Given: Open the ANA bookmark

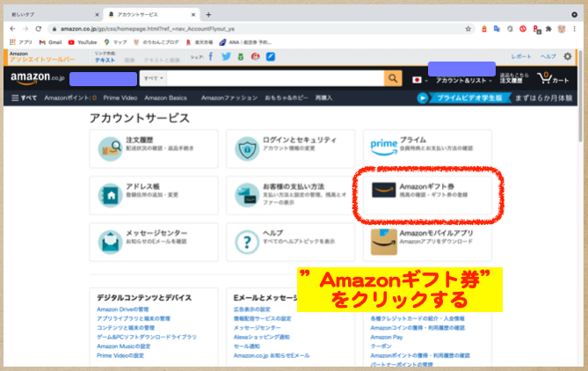Looking at the screenshot, I should click(x=245, y=42).
